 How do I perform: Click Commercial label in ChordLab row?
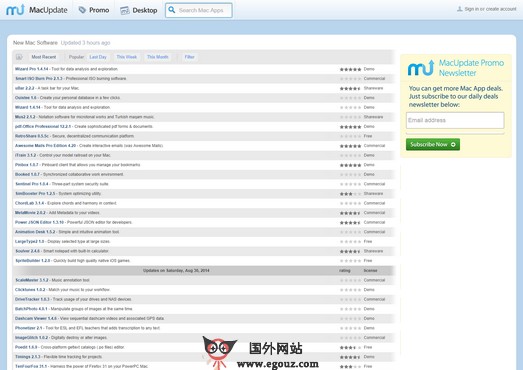pos(374,203)
